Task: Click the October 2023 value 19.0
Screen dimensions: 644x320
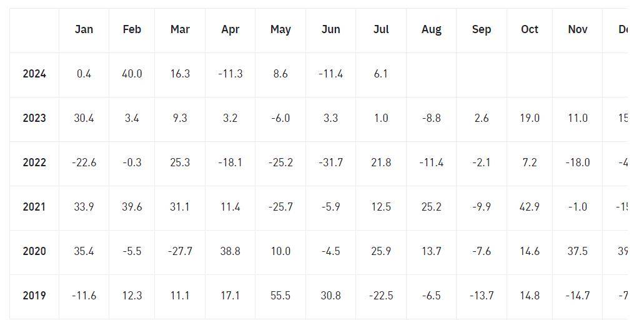Action: [x=530, y=118]
